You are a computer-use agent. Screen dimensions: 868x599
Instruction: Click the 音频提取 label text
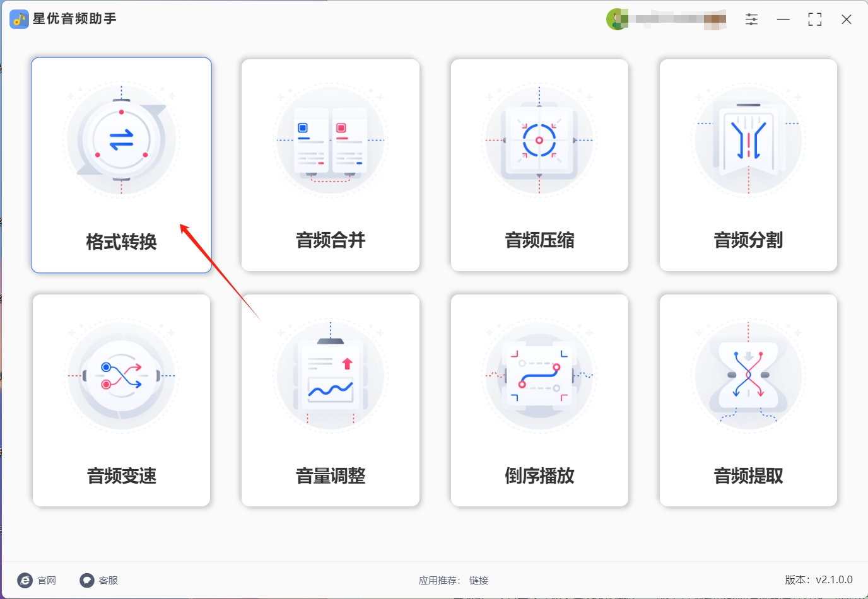(x=748, y=475)
